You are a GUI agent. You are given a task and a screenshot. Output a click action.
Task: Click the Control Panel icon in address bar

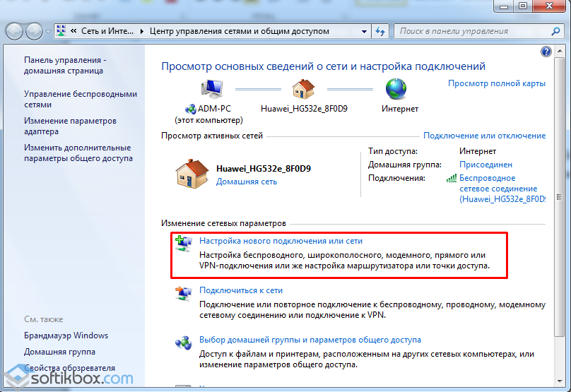pos(61,31)
